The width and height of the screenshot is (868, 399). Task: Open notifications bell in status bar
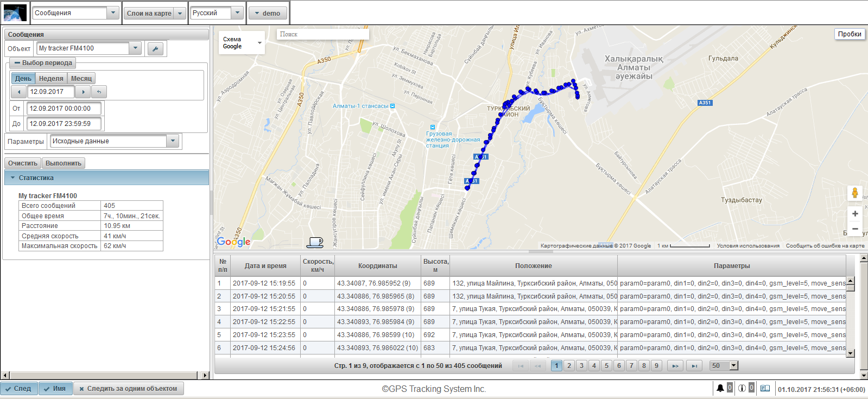pyautogui.click(x=720, y=388)
